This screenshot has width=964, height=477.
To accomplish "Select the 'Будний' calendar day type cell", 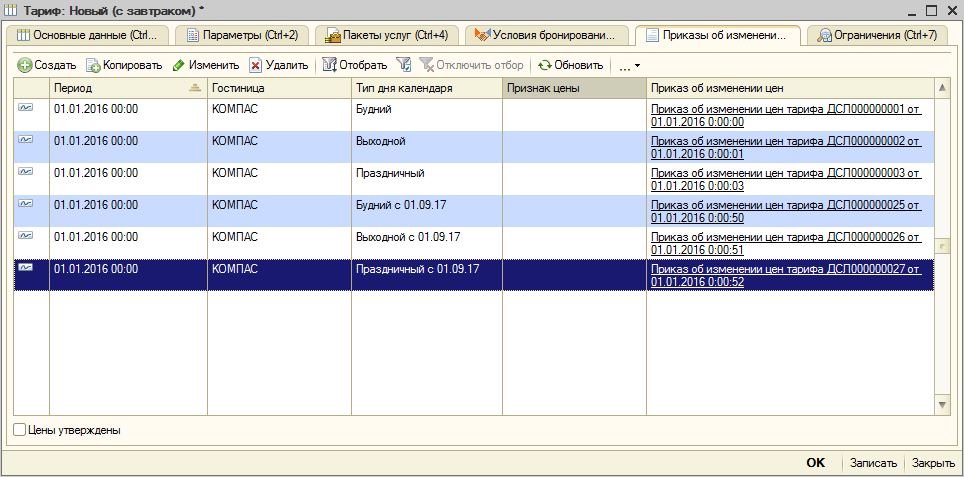I will click(427, 115).
